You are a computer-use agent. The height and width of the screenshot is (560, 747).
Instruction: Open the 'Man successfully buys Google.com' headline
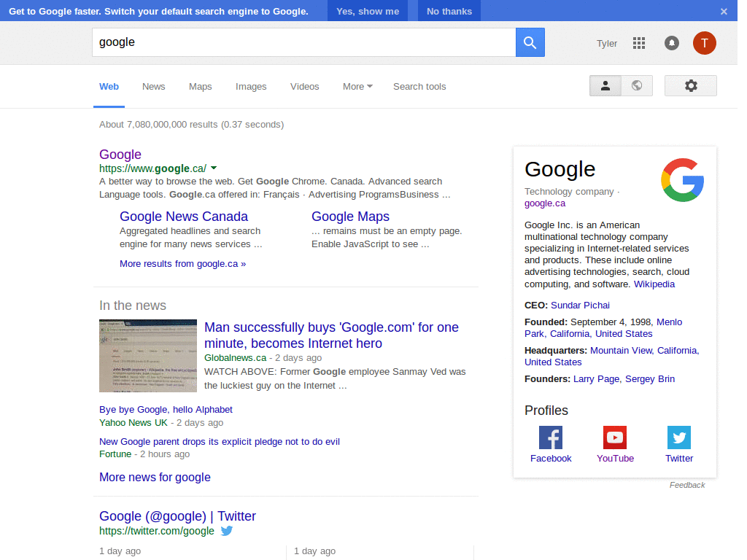pyautogui.click(x=331, y=335)
